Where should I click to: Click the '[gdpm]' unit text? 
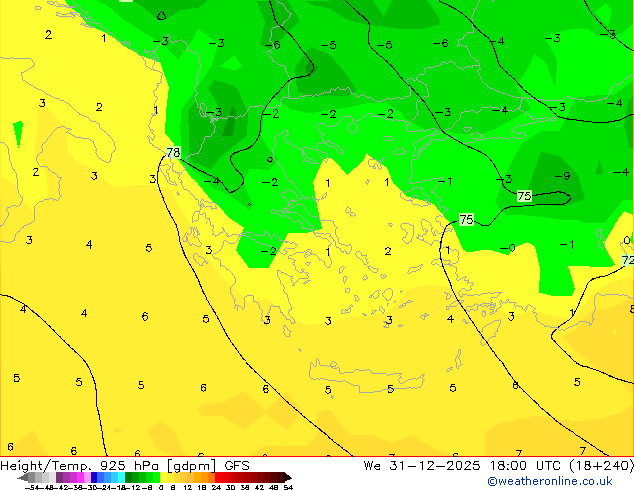(191, 466)
